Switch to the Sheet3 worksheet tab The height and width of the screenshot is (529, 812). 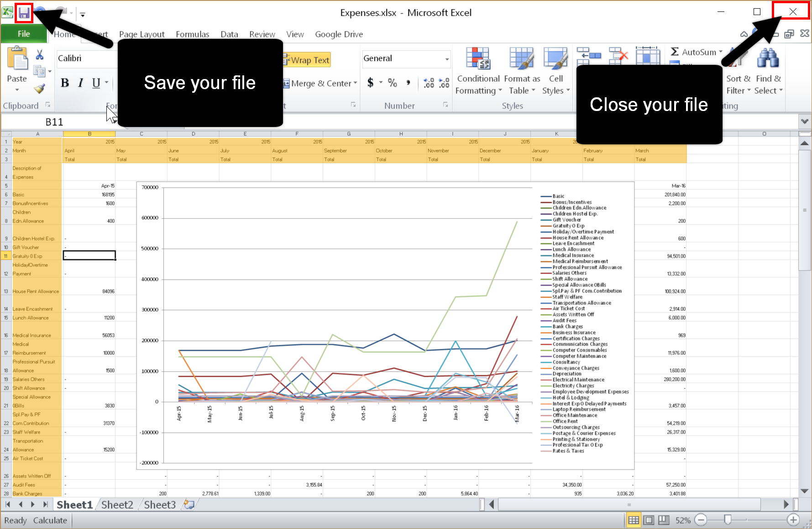[160, 505]
